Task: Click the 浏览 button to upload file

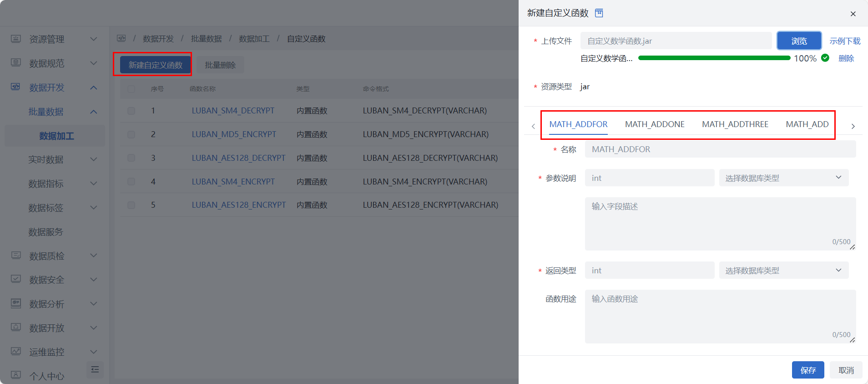Action: [799, 41]
